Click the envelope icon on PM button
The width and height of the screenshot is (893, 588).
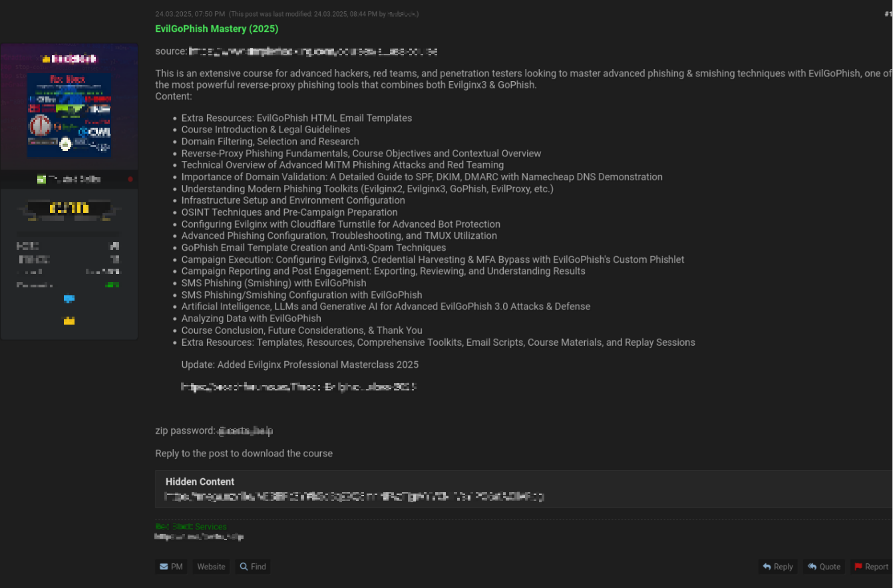(163, 567)
